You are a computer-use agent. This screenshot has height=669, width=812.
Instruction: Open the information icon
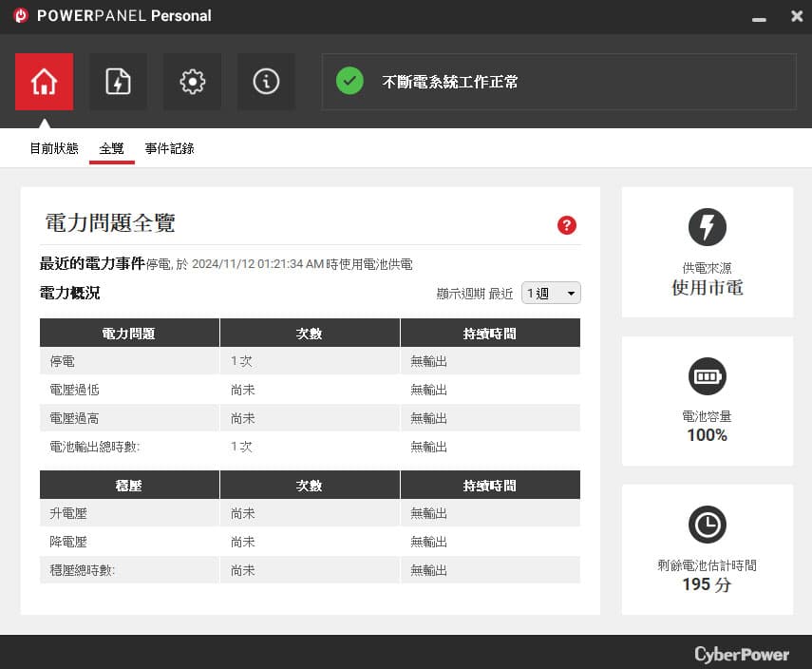coord(266,82)
